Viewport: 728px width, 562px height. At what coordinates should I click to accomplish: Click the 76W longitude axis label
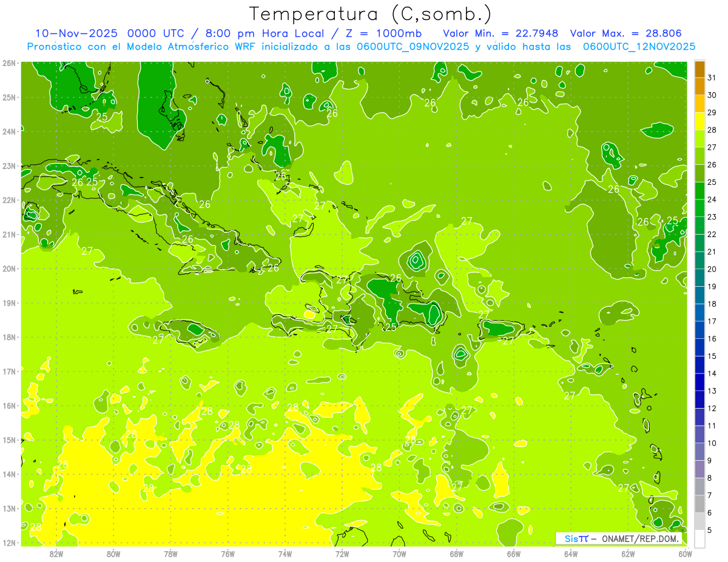227,554
